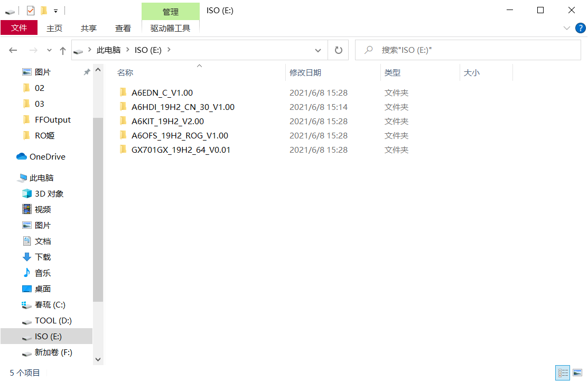
Task: Select the GX701GX_19H2_64_V0.01 folder
Action: click(x=181, y=150)
